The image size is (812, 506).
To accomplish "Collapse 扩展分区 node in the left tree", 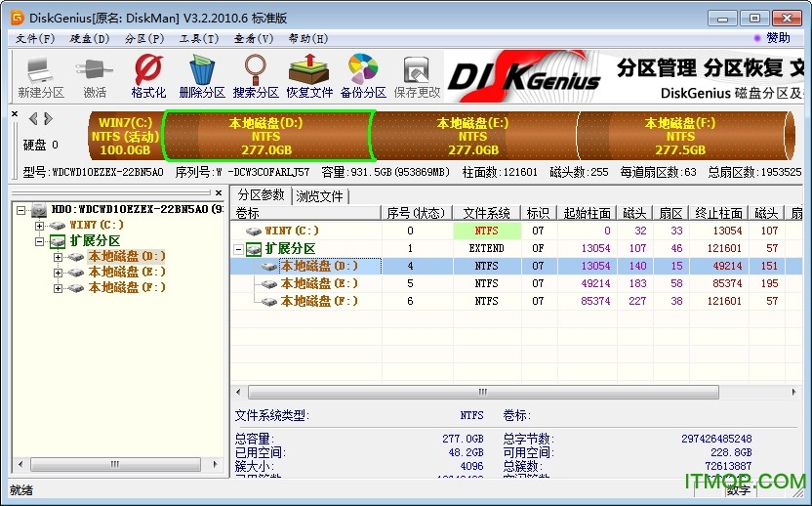I will pos(40,241).
